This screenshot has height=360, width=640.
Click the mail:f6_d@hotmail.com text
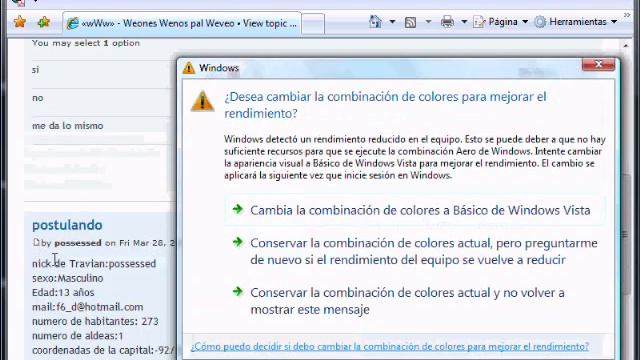click(x=88, y=307)
